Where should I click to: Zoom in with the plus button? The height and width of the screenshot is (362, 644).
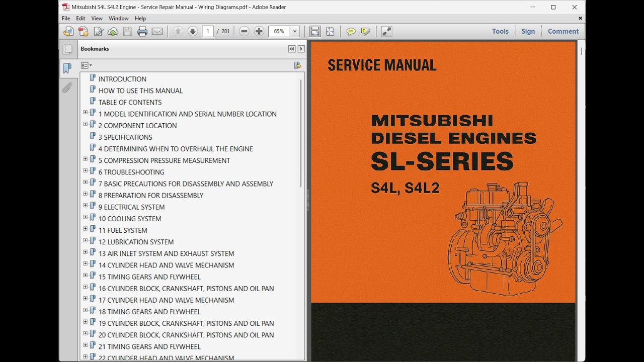pos(259,31)
